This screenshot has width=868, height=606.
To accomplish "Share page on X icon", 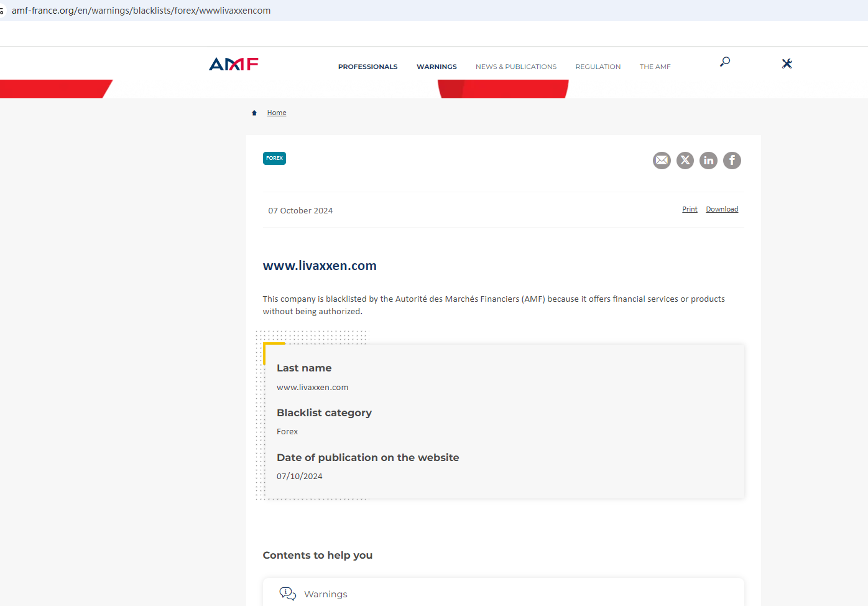I will 685,161.
